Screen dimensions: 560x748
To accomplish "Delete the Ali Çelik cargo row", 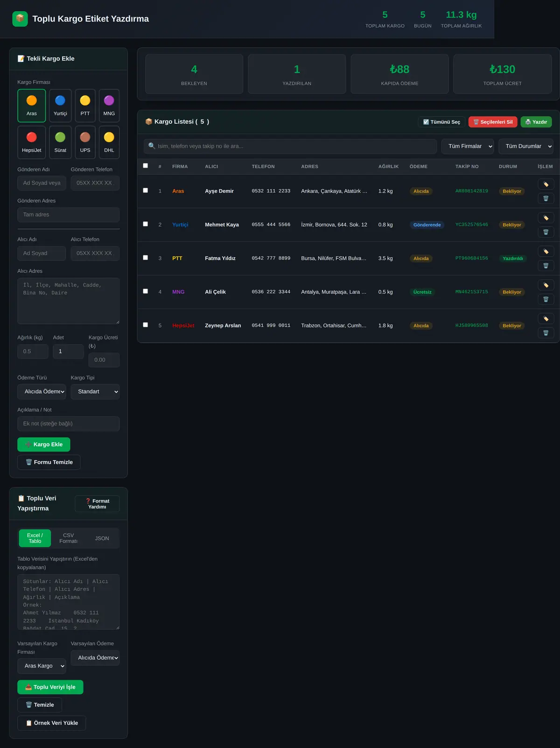I will [546, 299].
